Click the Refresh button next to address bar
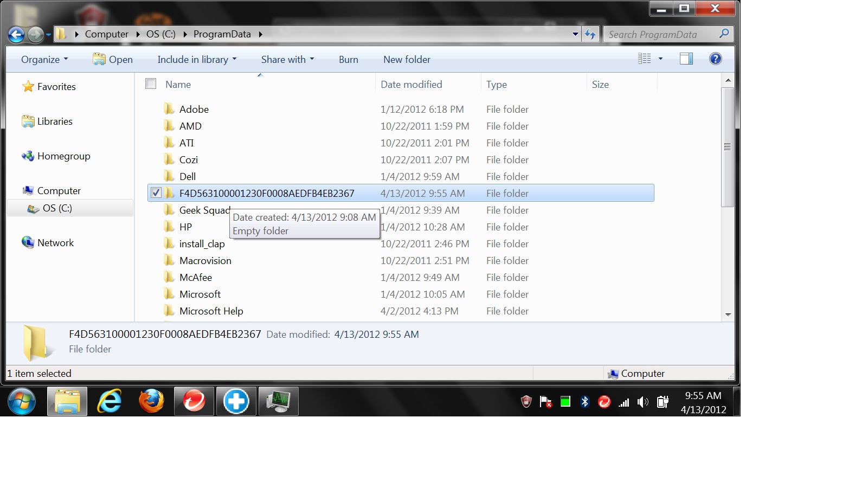The image size is (868, 488). (590, 35)
